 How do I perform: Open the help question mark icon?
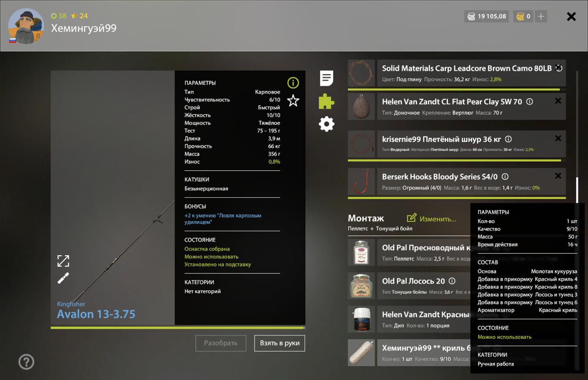(x=26, y=362)
